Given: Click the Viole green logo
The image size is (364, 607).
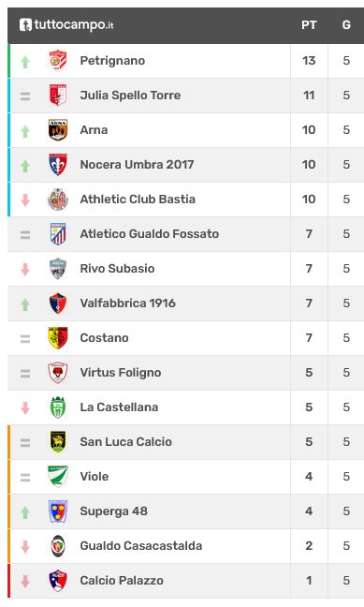Looking at the screenshot, I should pyautogui.click(x=58, y=477).
